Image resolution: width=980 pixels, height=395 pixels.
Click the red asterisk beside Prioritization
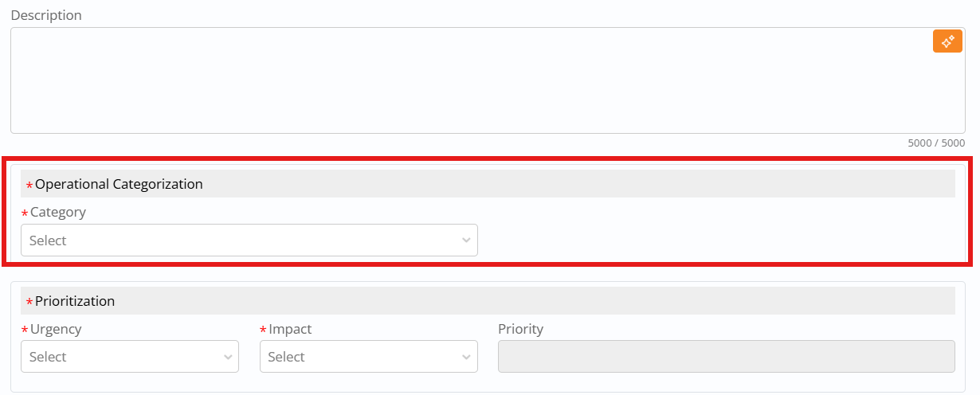pos(29,303)
